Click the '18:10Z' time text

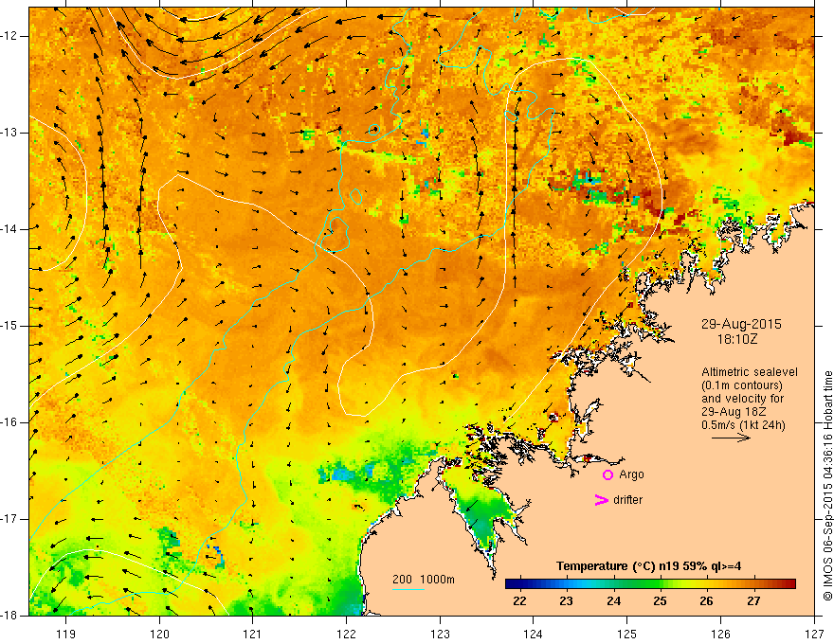[736, 339]
